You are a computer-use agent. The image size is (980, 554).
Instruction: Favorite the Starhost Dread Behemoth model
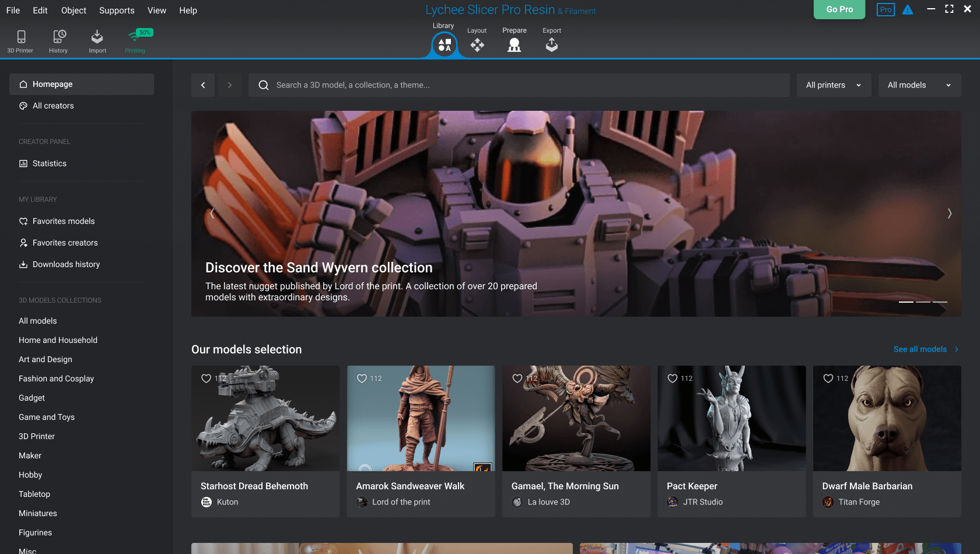(x=206, y=378)
